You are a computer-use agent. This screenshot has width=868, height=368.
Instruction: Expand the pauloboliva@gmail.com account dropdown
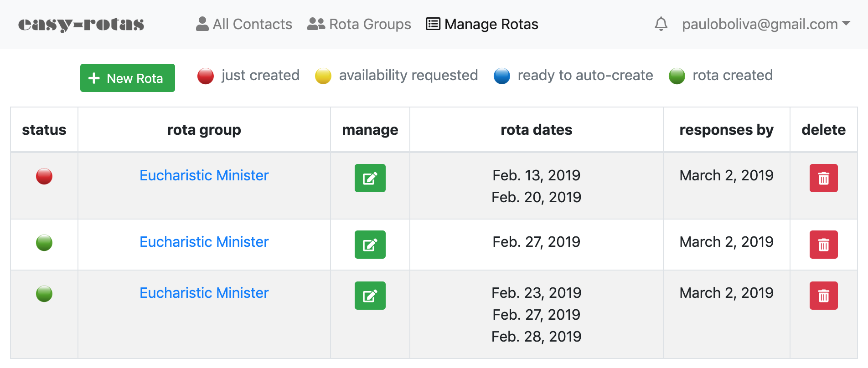pos(766,24)
